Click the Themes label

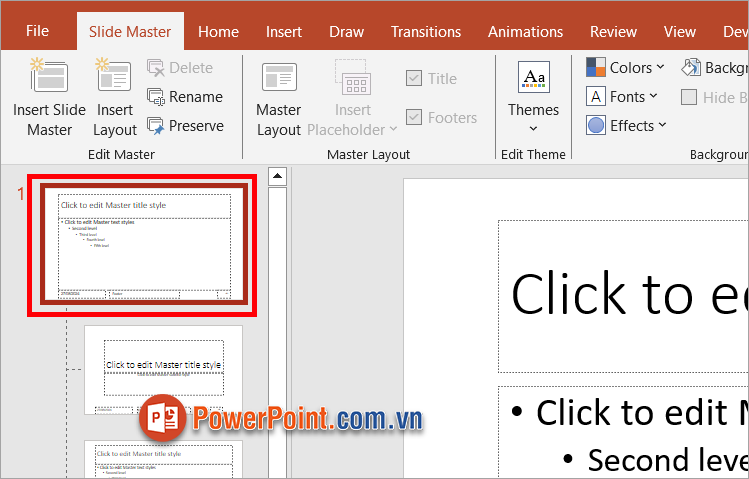click(x=534, y=110)
